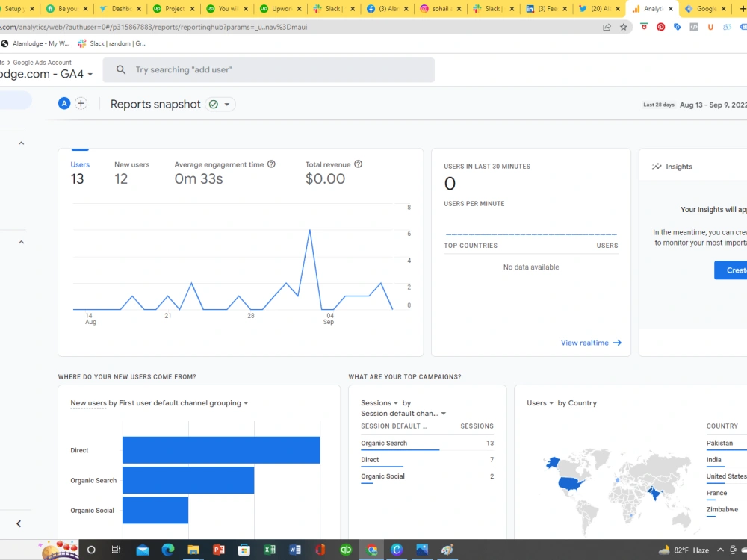Image resolution: width=747 pixels, height=560 pixels.
Task: Click help icon beside Average engagement time
Action: tap(271, 164)
